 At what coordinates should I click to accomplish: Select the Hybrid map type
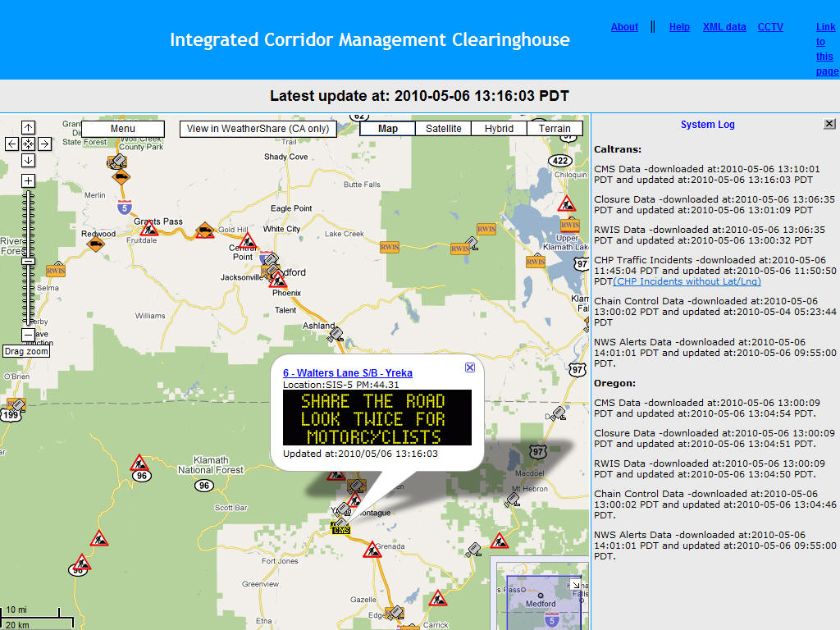click(499, 129)
